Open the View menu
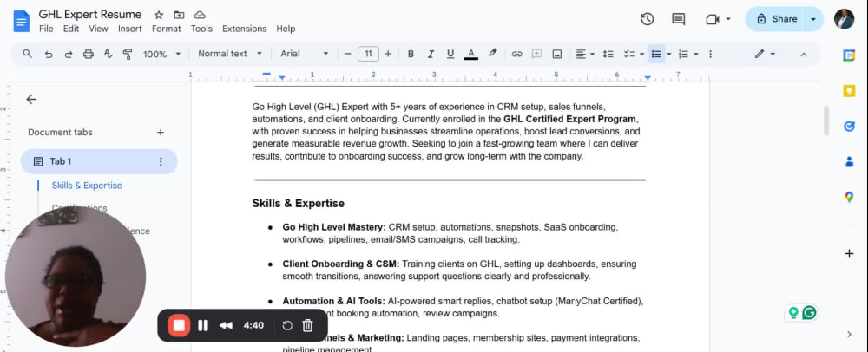868x352 pixels. pyautogui.click(x=99, y=29)
